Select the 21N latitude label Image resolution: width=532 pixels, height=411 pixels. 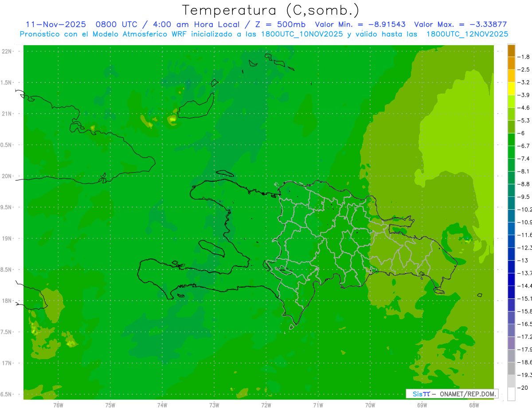coord(7,114)
